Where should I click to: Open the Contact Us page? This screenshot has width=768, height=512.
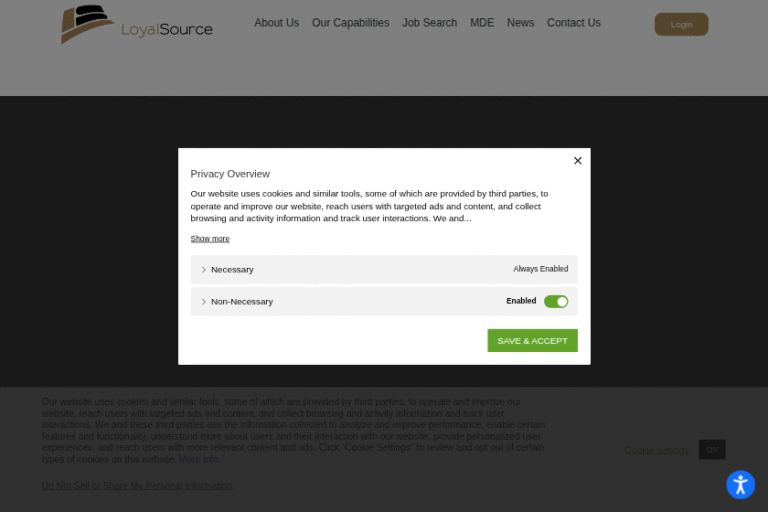(x=573, y=23)
